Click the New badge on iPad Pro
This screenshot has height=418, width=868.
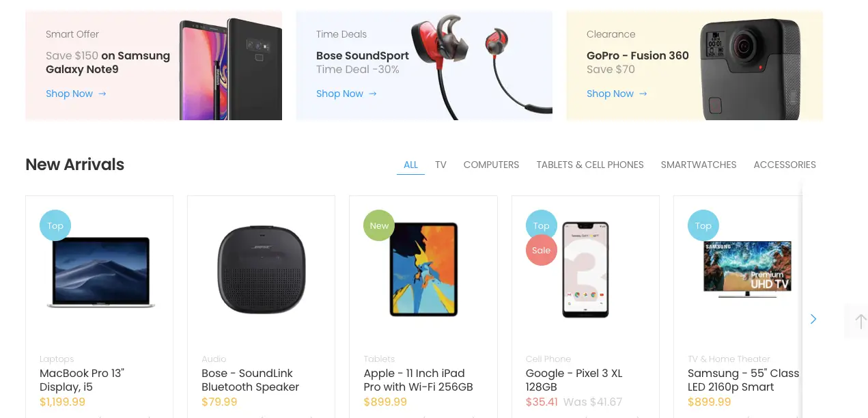[379, 225]
